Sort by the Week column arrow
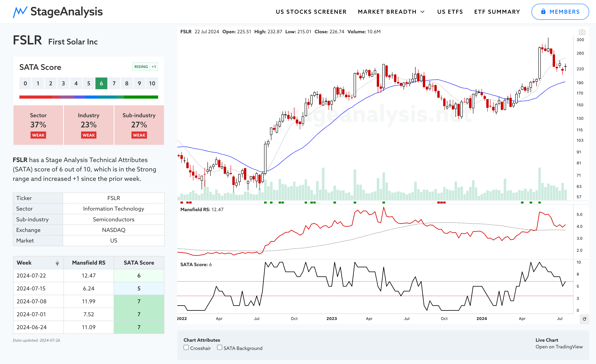596x364 pixels. (x=57, y=263)
